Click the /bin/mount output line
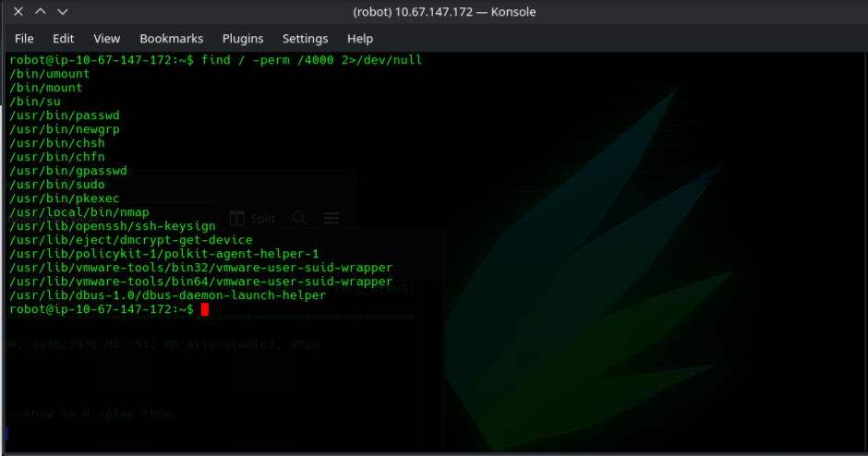Screen dimensions: 868x456 coord(45,88)
